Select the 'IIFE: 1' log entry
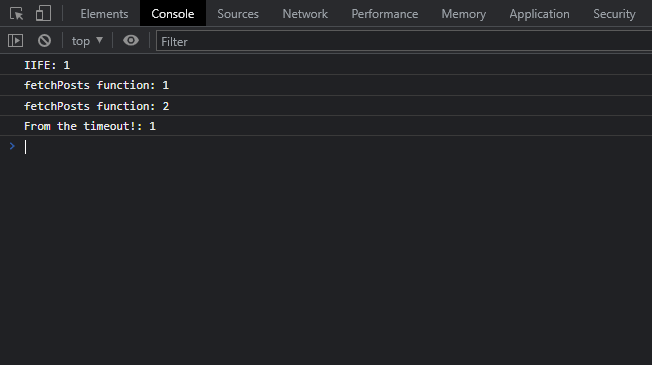Viewport: 652px width, 365px height. (x=47, y=65)
